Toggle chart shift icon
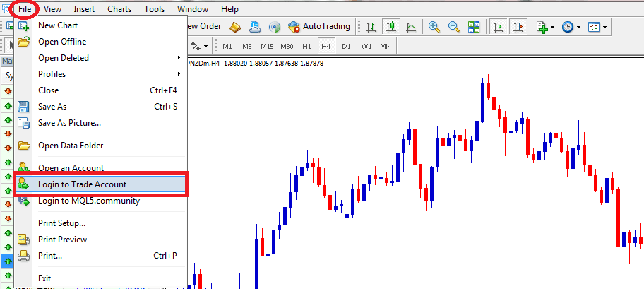The image size is (644, 289). (519, 27)
